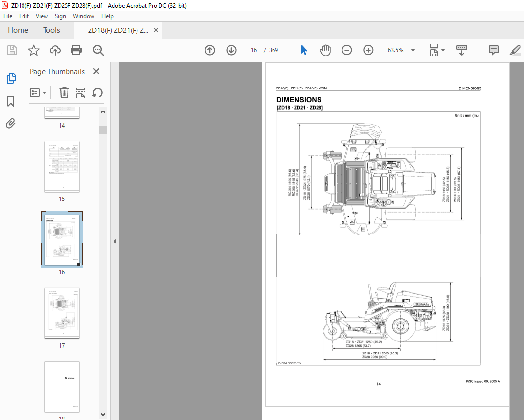Image resolution: width=524 pixels, height=420 pixels.
Task: Open the Sign menu
Action: tap(60, 16)
